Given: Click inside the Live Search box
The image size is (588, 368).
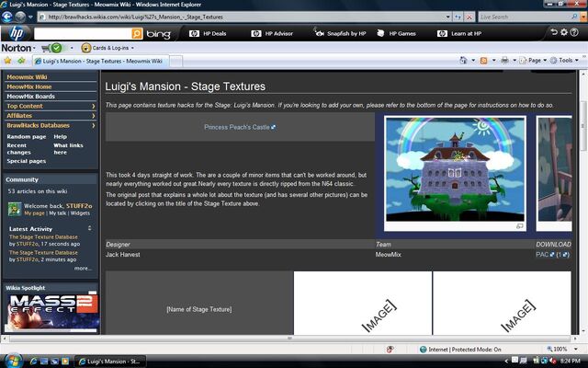Looking at the screenshot, I should pyautogui.click(x=525, y=17).
